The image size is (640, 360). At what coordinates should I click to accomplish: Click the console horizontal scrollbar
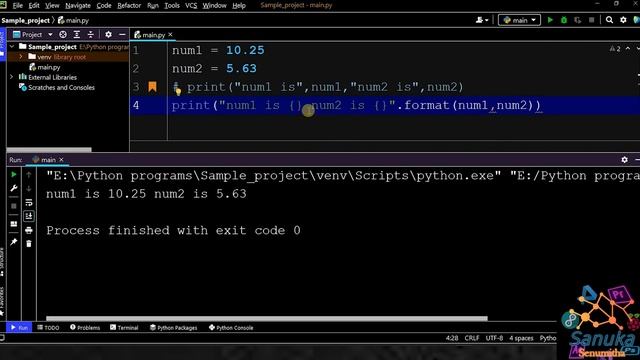[x=267, y=318]
